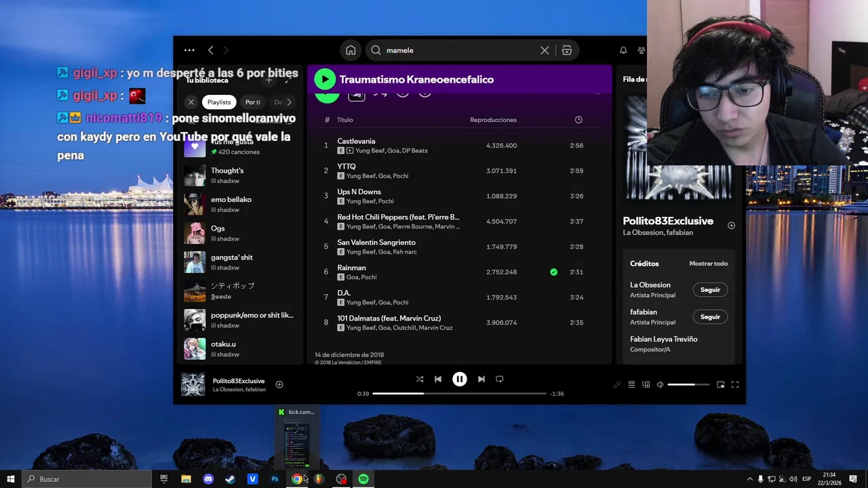This screenshot has height=488, width=868.
Task: Select the San Valentin Sangriento track
Action: pos(459,247)
